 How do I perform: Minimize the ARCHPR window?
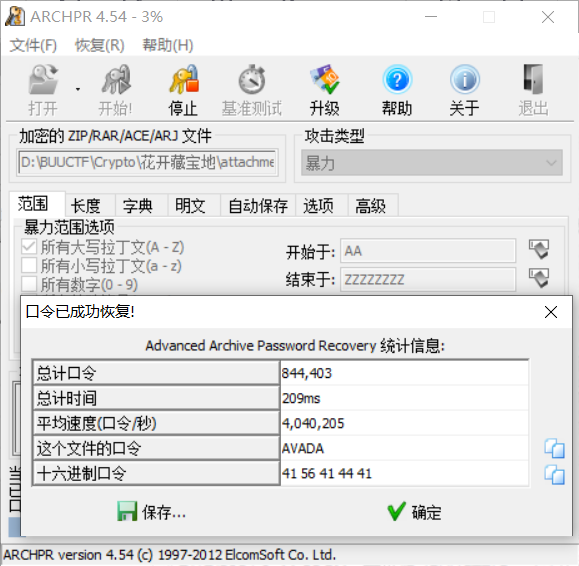coord(431,17)
